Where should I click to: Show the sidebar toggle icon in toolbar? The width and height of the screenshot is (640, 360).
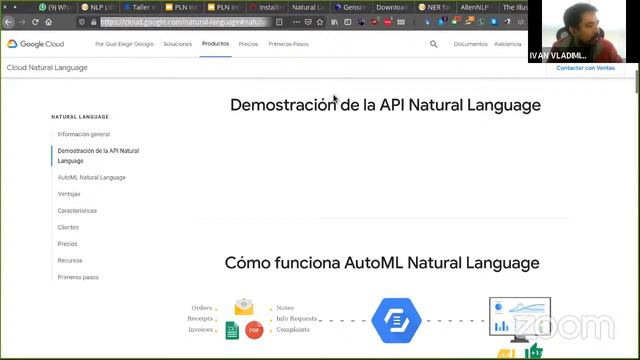pyautogui.click(x=348, y=22)
